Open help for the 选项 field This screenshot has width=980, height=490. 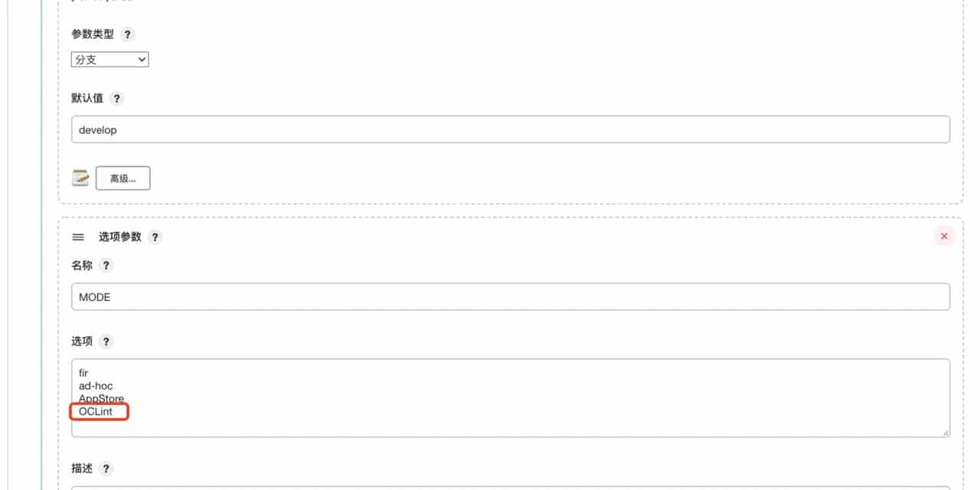pos(106,341)
